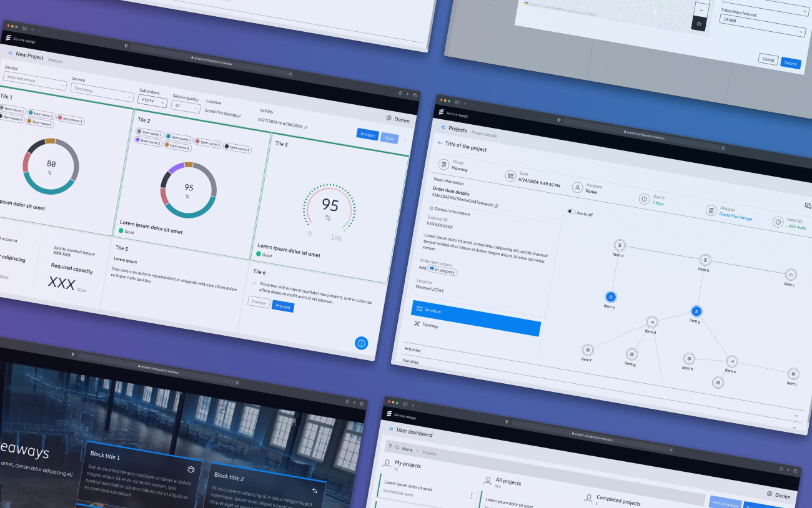Click the Projects breadcrumb in User dashboard
812x508 pixels.
[429, 453]
